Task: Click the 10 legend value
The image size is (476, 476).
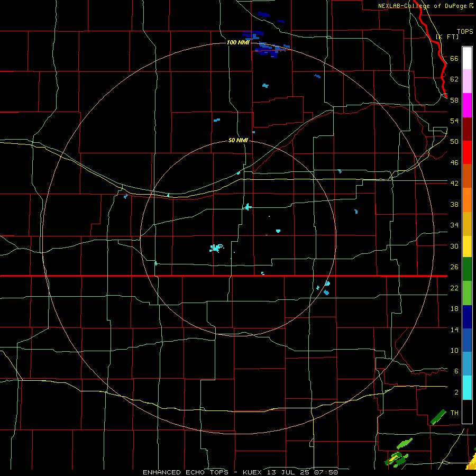Action: pos(454,350)
